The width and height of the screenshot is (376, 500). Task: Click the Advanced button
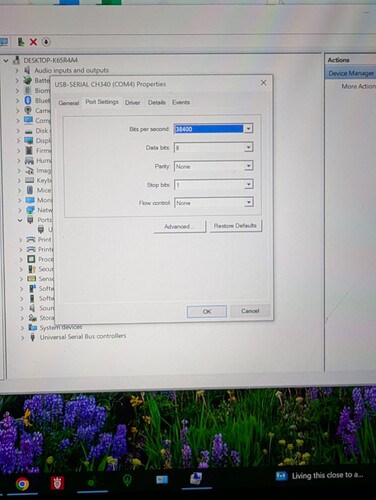[x=180, y=227]
